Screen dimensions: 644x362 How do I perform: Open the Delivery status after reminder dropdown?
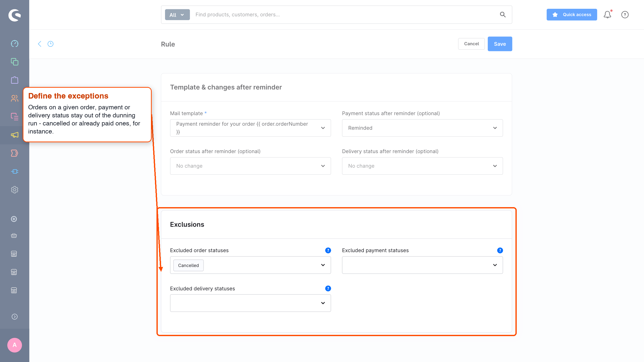422,166
